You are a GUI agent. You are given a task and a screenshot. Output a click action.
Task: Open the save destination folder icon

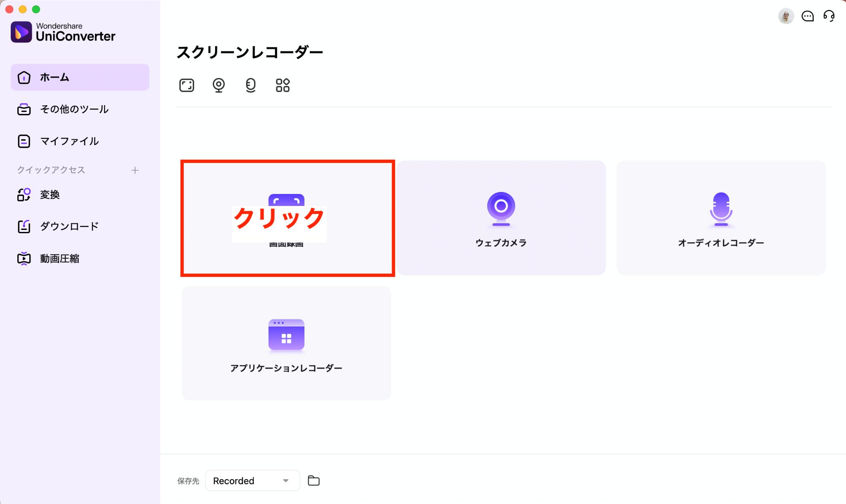pos(314,480)
